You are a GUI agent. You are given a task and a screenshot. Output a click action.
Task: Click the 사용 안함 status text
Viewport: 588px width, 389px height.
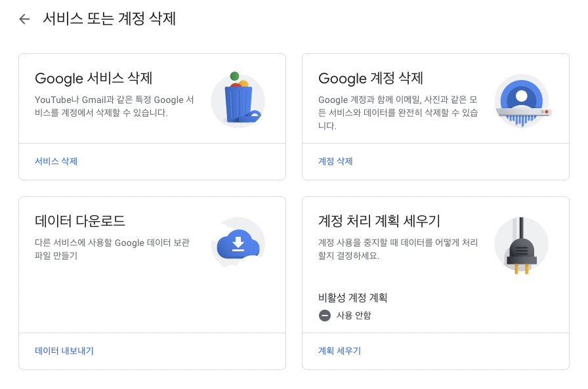pos(354,316)
